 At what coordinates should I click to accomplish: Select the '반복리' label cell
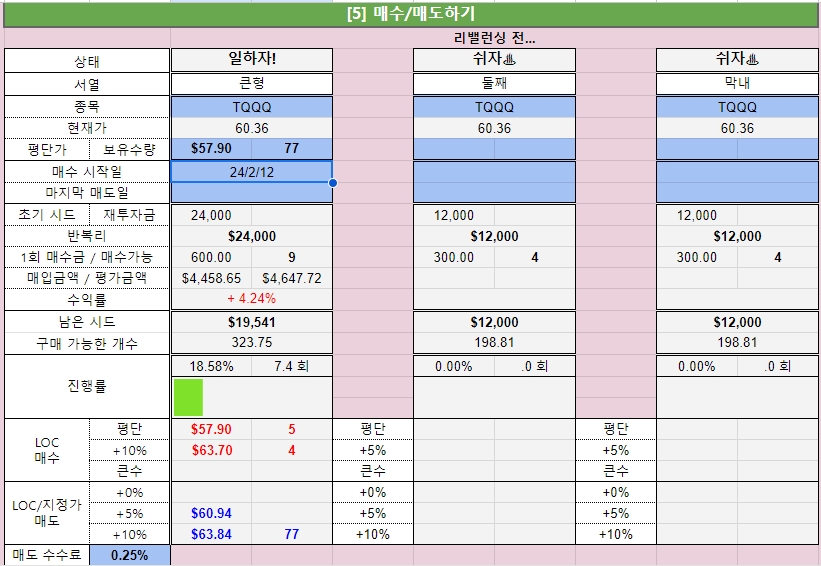87,236
